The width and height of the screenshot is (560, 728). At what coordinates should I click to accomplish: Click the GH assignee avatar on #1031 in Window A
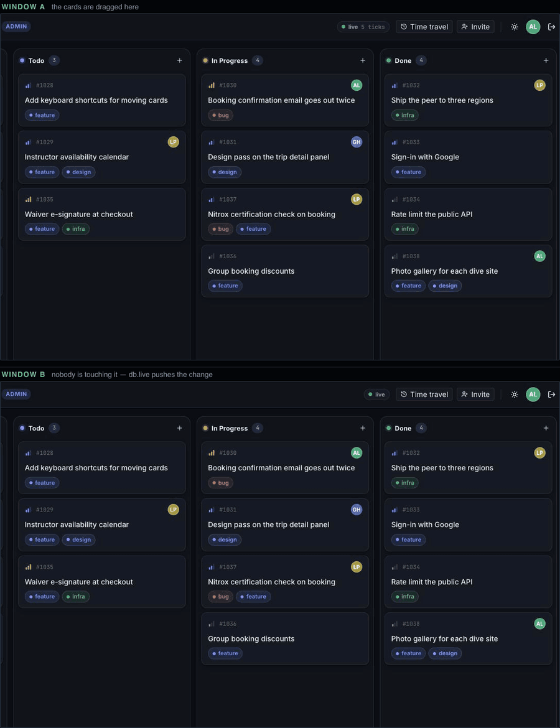point(357,142)
